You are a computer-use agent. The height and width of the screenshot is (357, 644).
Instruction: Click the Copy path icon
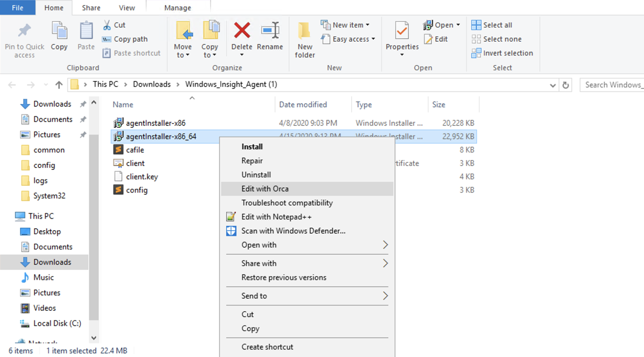point(106,39)
